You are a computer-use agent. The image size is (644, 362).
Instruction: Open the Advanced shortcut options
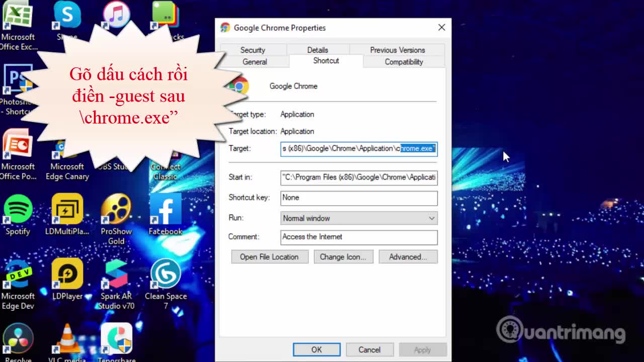coord(408,257)
